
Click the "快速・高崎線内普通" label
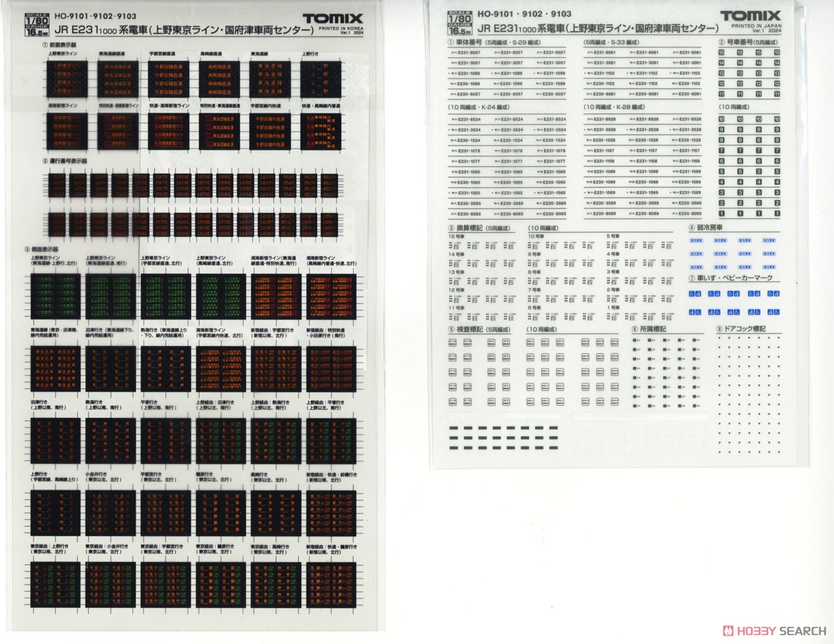(321, 105)
